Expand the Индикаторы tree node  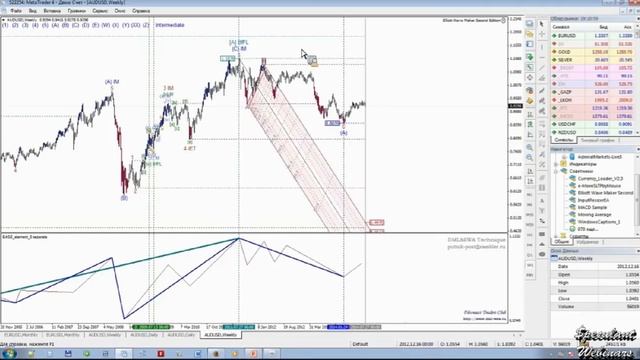point(556,164)
